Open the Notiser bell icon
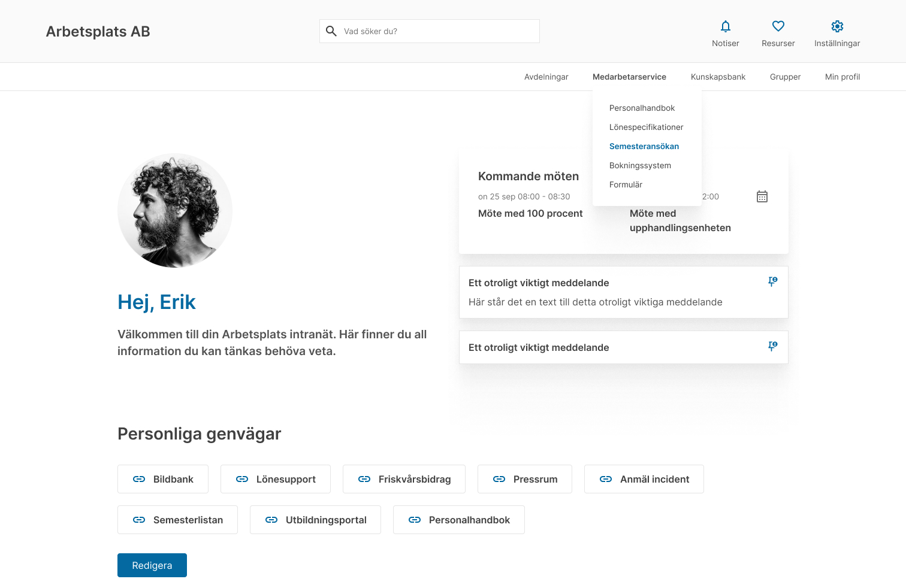This screenshot has width=906, height=588. coord(725,26)
